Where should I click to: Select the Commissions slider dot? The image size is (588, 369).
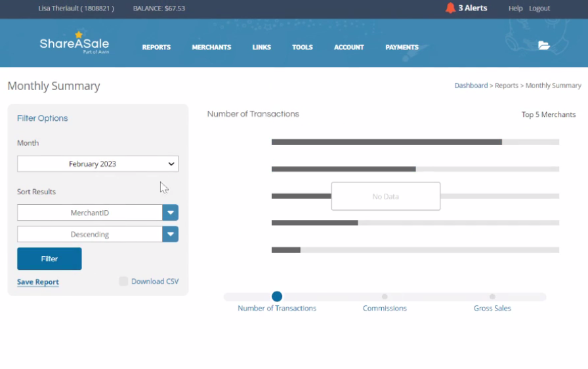coord(385,297)
